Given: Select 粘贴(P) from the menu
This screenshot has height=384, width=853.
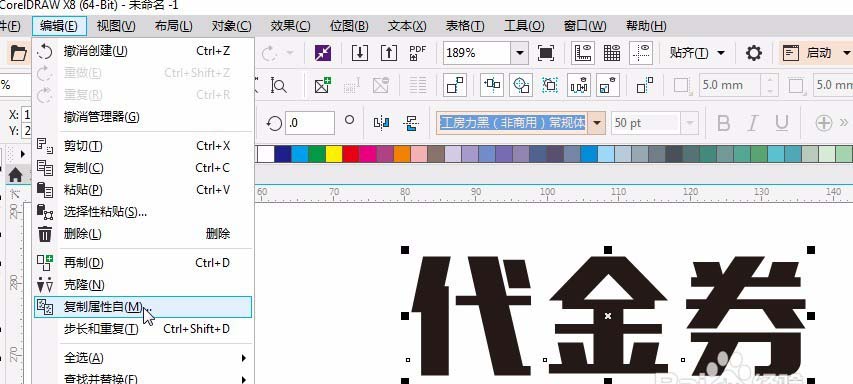Looking at the screenshot, I should (x=144, y=190).
